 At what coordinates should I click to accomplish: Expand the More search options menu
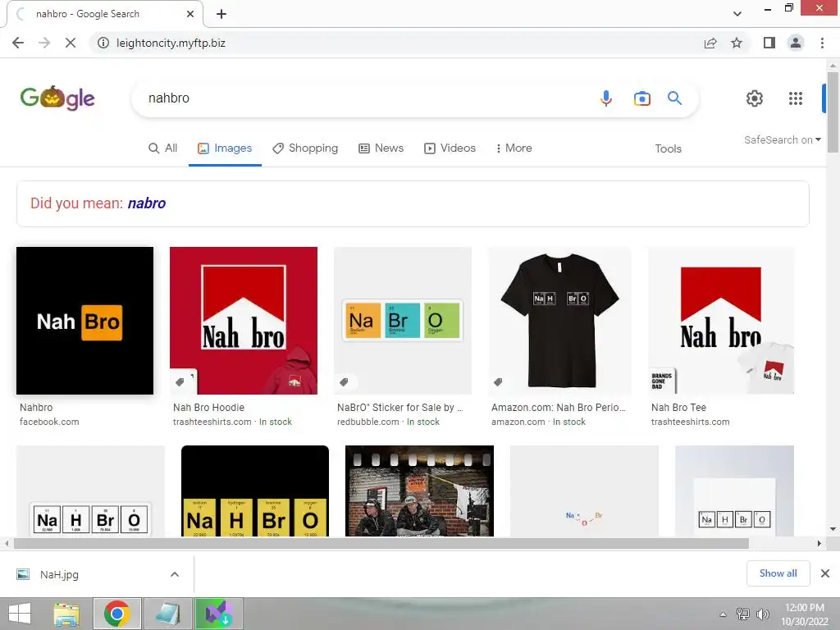514,148
